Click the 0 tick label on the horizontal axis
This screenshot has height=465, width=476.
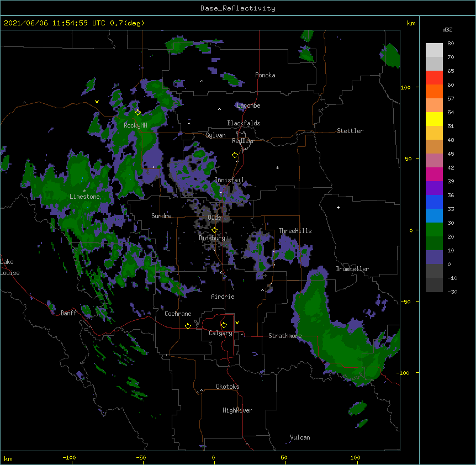(x=213, y=457)
